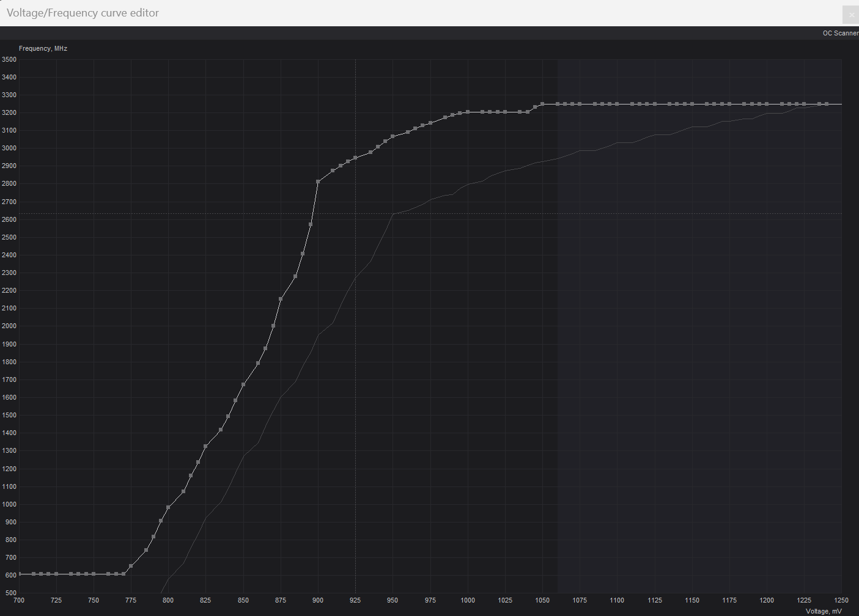
Task: Select the curve point at 750 mV
Action: pyautogui.click(x=94, y=574)
